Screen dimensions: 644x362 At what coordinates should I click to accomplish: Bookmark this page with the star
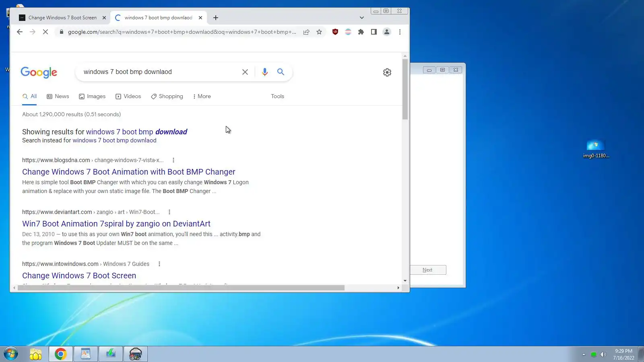(x=319, y=32)
